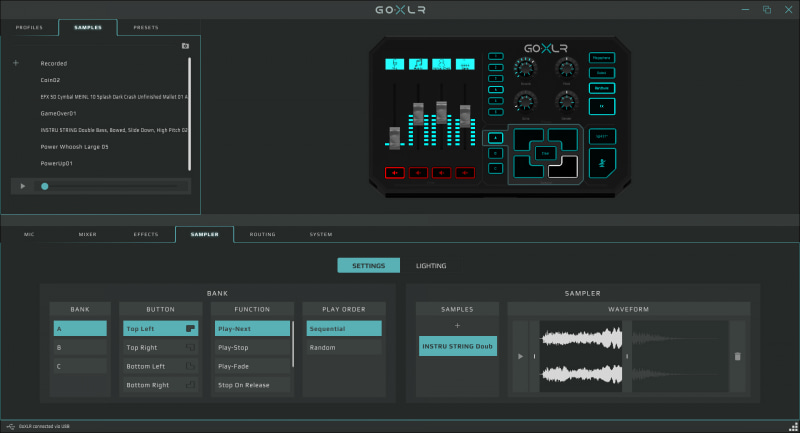Select the Recorded samples entry
The width and height of the screenshot is (800, 433).
[x=54, y=63]
